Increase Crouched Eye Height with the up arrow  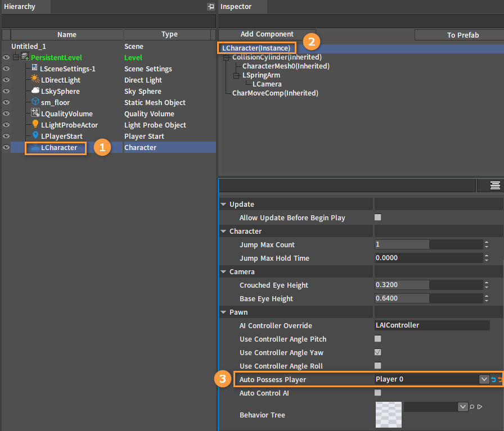[x=487, y=283]
